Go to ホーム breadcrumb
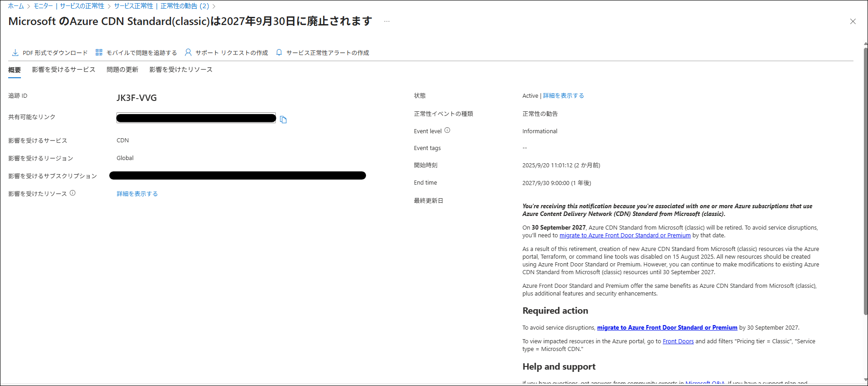Viewport: 868px width, 386px height. click(x=16, y=6)
